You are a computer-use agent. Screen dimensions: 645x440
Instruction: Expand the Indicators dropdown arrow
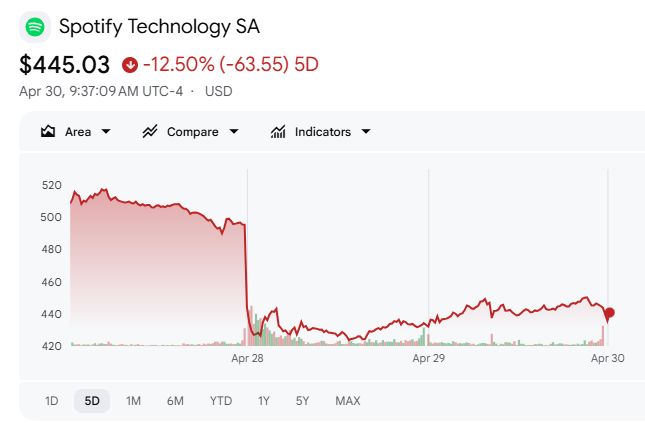point(366,132)
